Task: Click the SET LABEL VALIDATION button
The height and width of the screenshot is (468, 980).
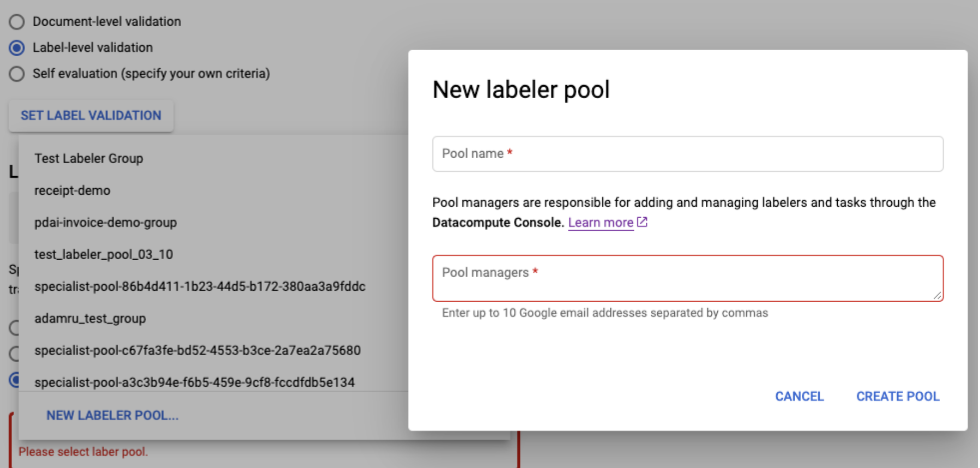Action: point(91,115)
